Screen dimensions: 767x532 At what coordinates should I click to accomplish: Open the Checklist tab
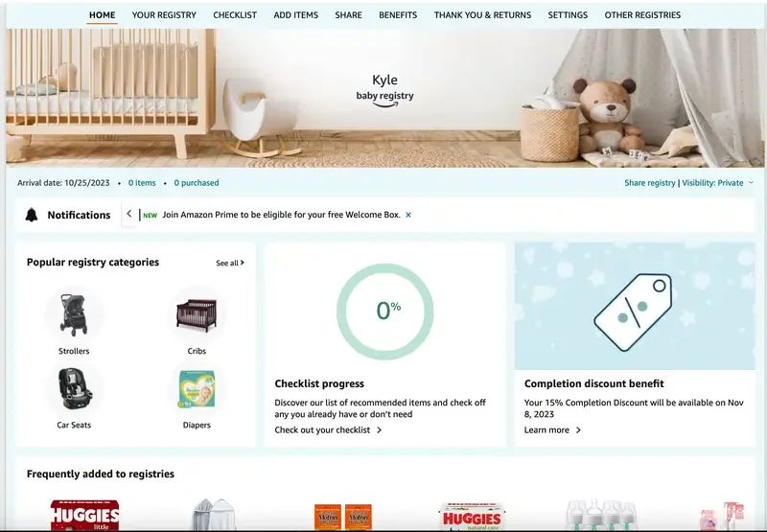click(x=235, y=15)
